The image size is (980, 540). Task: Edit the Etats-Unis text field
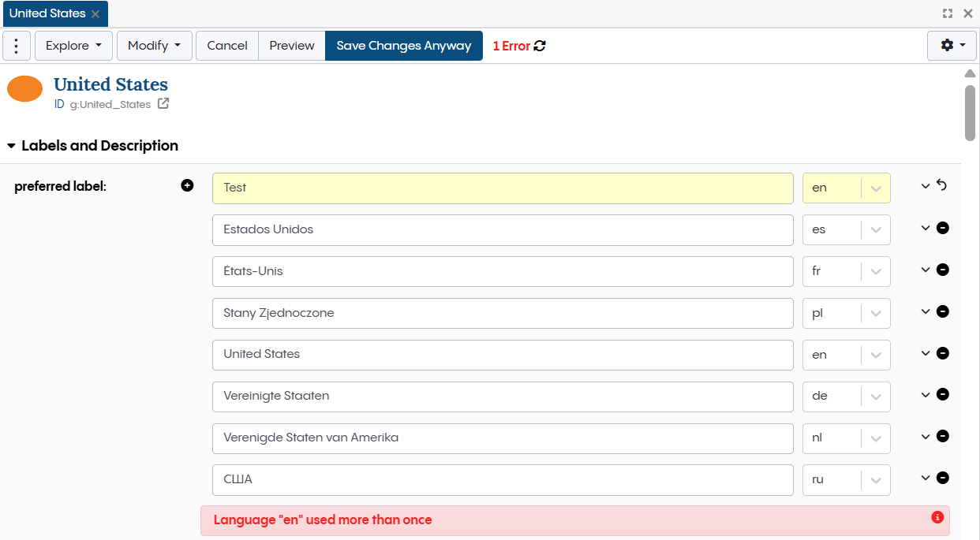pos(503,271)
